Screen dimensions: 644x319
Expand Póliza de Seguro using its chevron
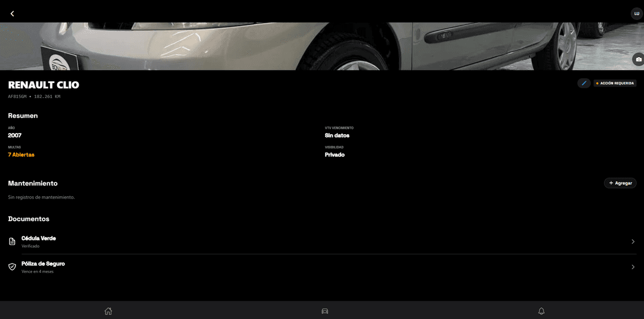(x=633, y=267)
